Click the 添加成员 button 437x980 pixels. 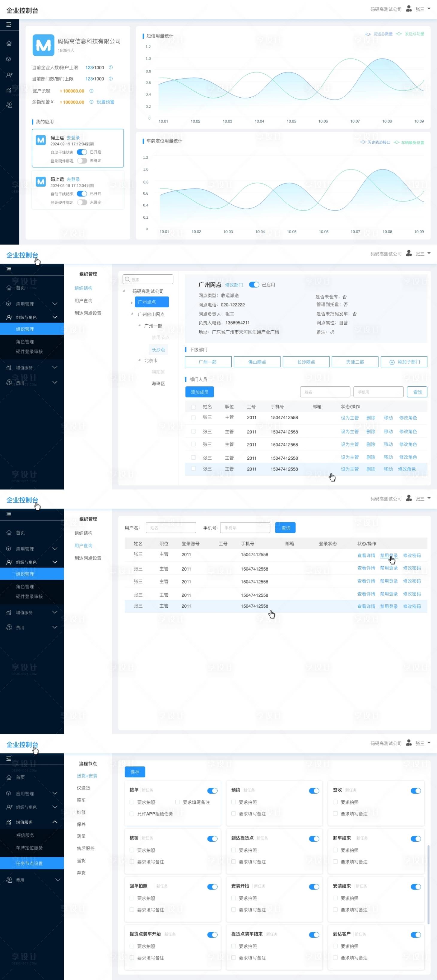(200, 392)
